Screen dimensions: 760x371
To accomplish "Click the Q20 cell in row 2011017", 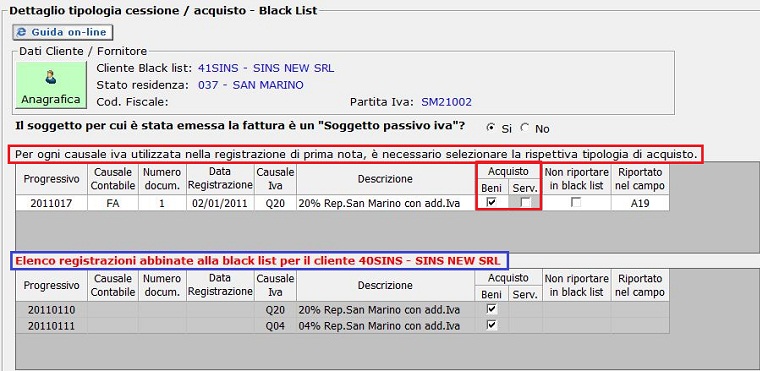I will coord(275,203).
